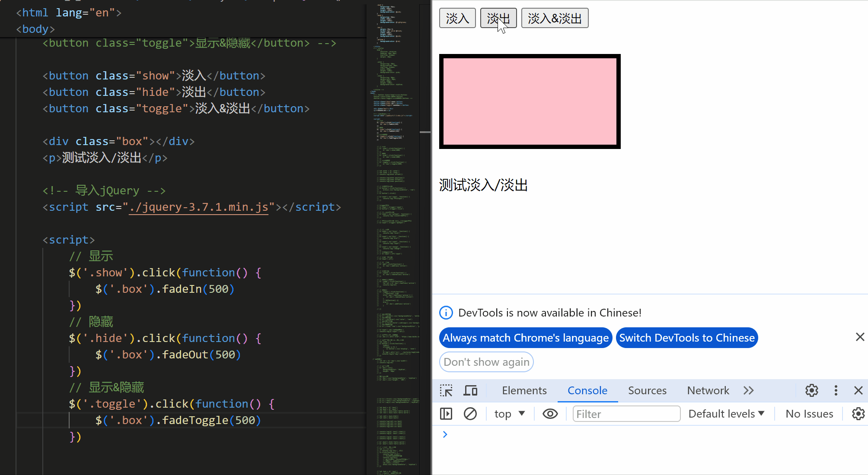Click the pink box element
The image size is (868, 475).
coord(530,101)
